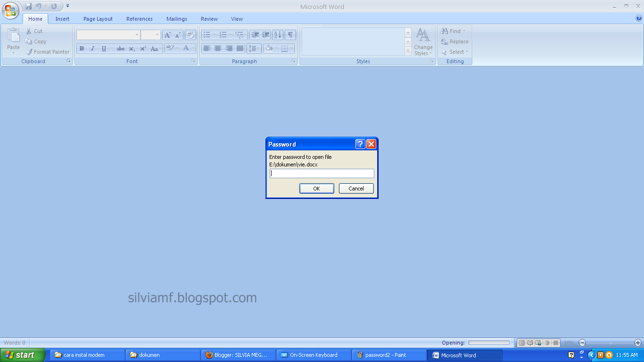644x362 pixels.
Task: Switch to 'cara instal modem' taskbar window
Action: click(88, 355)
